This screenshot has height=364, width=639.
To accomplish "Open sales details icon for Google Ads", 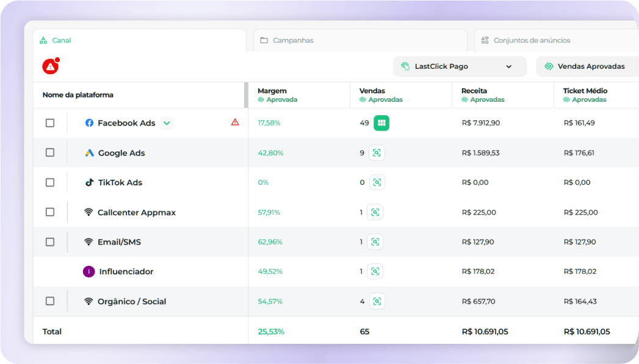I will pyautogui.click(x=377, y=153).
